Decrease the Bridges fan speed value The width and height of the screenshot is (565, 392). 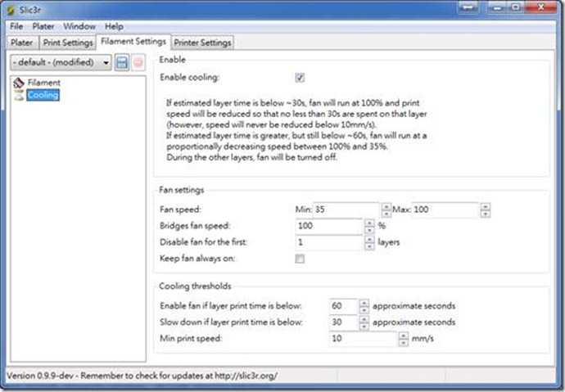pyautogui.click(x=369, y=230)
